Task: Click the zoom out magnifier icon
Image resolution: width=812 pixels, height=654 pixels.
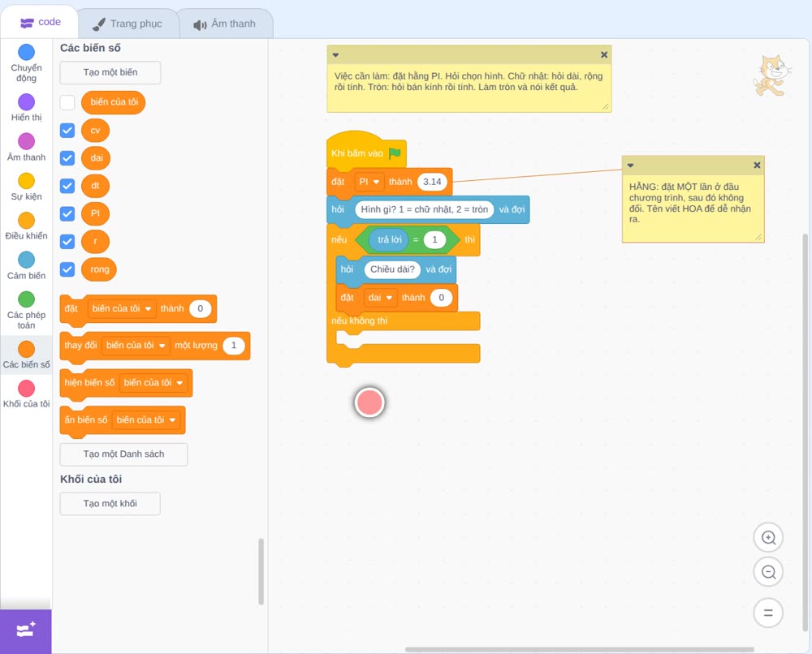Action: tap(768, 572)
